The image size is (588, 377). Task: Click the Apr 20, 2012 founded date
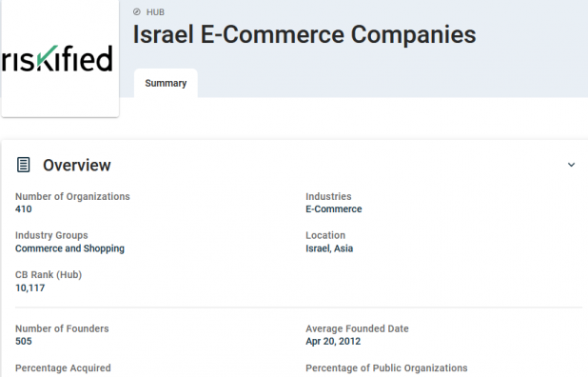pyautogui.click(x=333, y=341)
